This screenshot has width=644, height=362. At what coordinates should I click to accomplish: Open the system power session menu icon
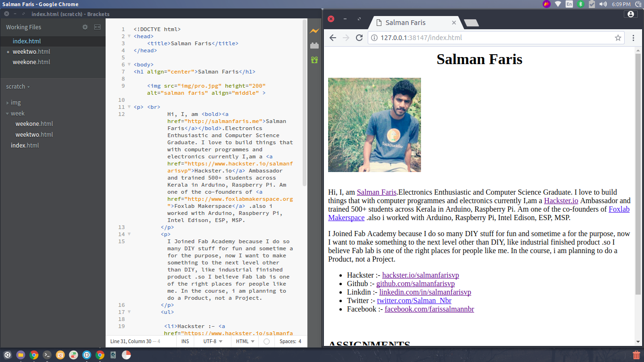click(x=638, y=4)
